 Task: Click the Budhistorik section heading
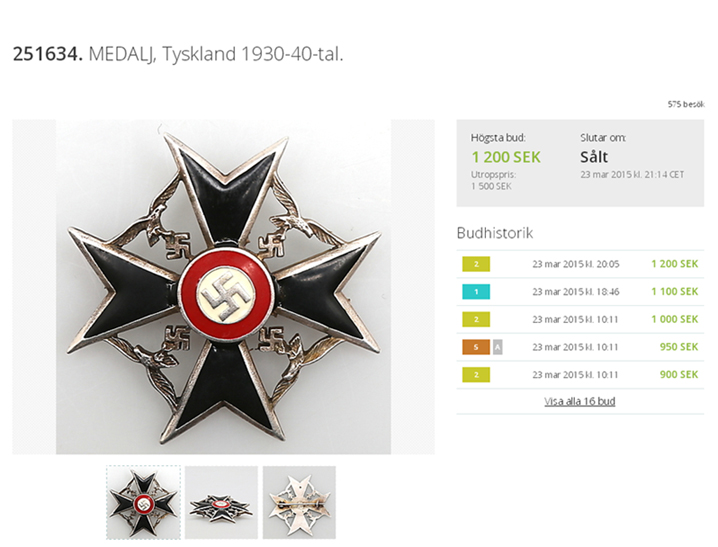495,233
